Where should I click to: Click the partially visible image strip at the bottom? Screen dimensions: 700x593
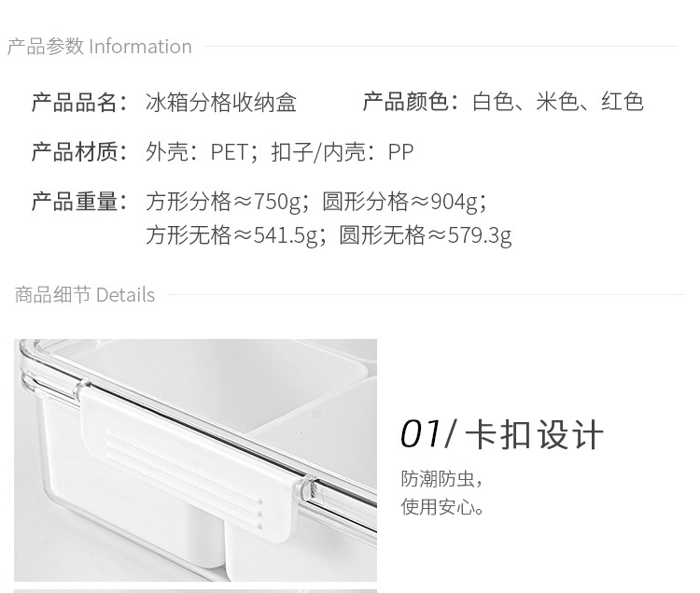pos(196,591)
